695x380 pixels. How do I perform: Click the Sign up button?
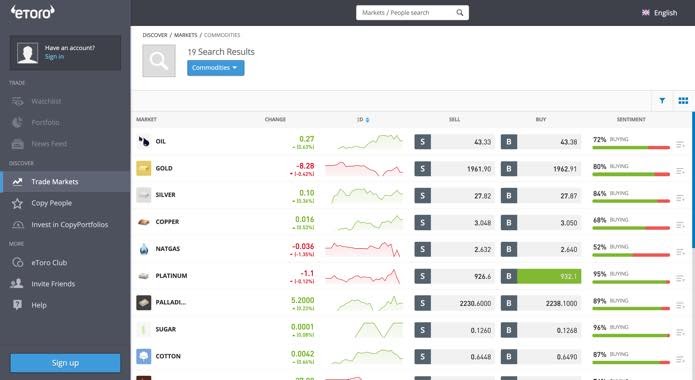[65, 363]
